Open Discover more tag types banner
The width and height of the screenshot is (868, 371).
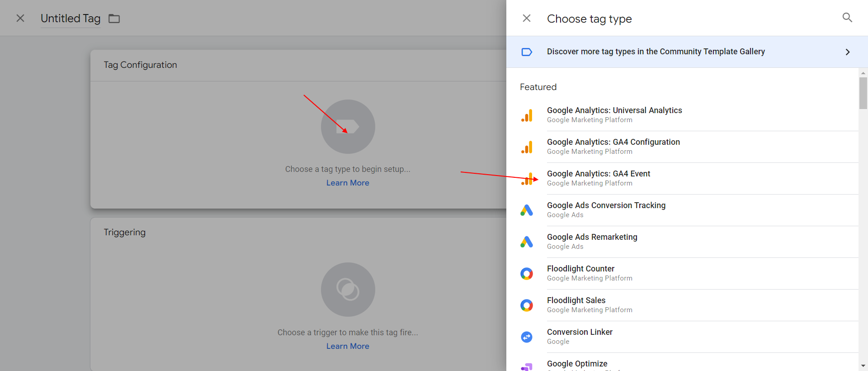pos(656,52)
